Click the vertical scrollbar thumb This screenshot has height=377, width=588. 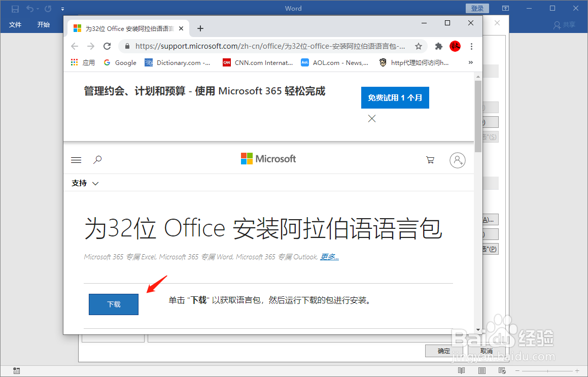point(478,116)
